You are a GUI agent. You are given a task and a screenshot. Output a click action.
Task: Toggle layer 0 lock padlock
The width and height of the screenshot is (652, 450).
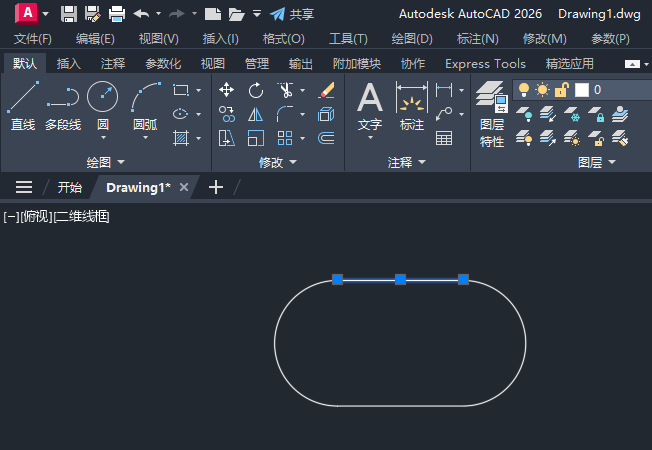coord(561,89)
